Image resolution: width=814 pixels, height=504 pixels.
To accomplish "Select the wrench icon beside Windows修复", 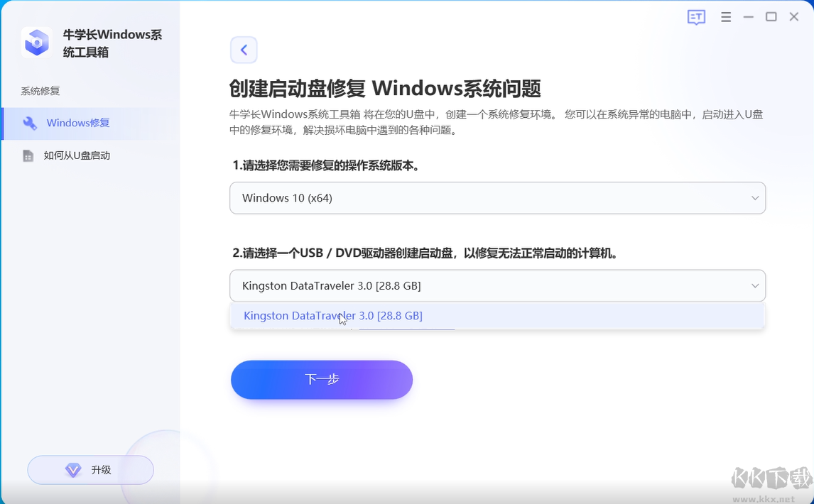I will pos(29,122).
